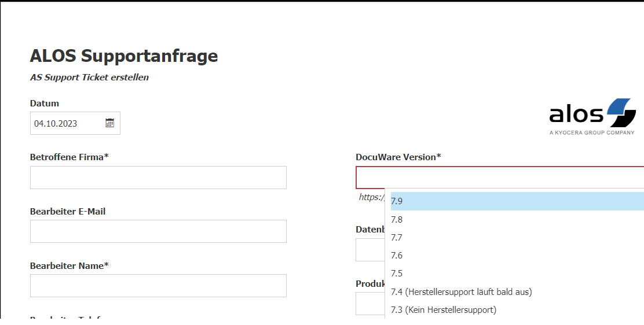Viewport: 644px width, 325px height.
Task: Click the AS Support Ticket erstellen subtitle
Action: pyautogui.click(x=89, y=77)
